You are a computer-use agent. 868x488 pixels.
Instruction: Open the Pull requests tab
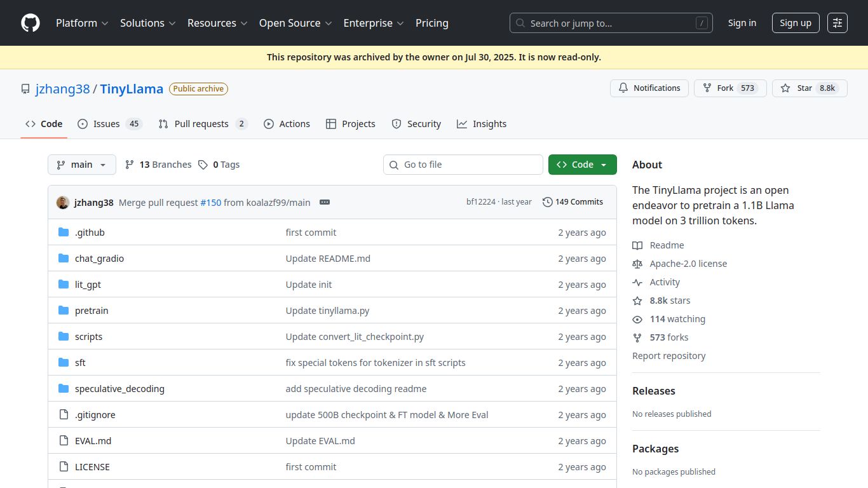(201, 124)
